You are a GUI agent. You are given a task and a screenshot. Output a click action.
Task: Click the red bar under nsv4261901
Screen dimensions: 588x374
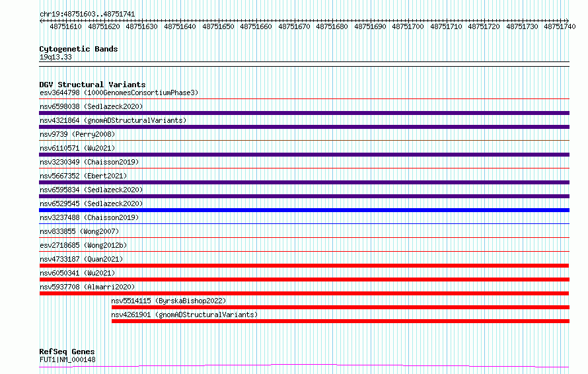[340, 321]
